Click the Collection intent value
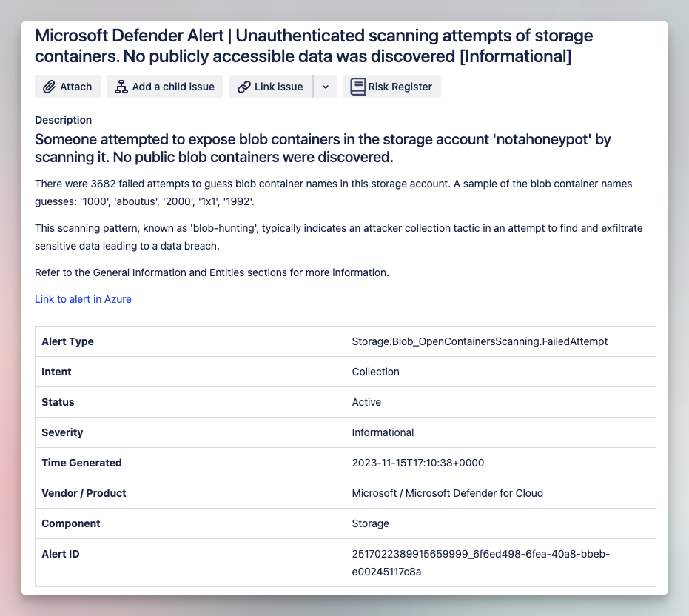 (x=376, y=372)
